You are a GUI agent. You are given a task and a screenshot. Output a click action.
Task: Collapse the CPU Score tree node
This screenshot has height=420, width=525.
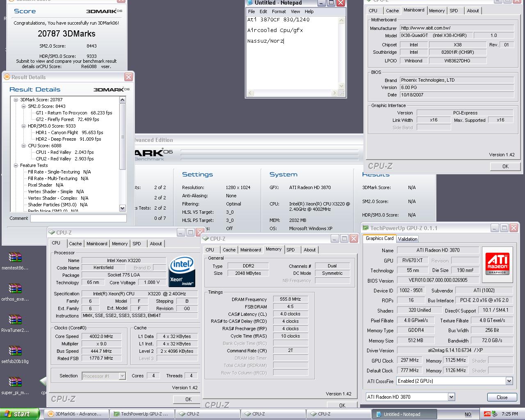tap(23, 146)
